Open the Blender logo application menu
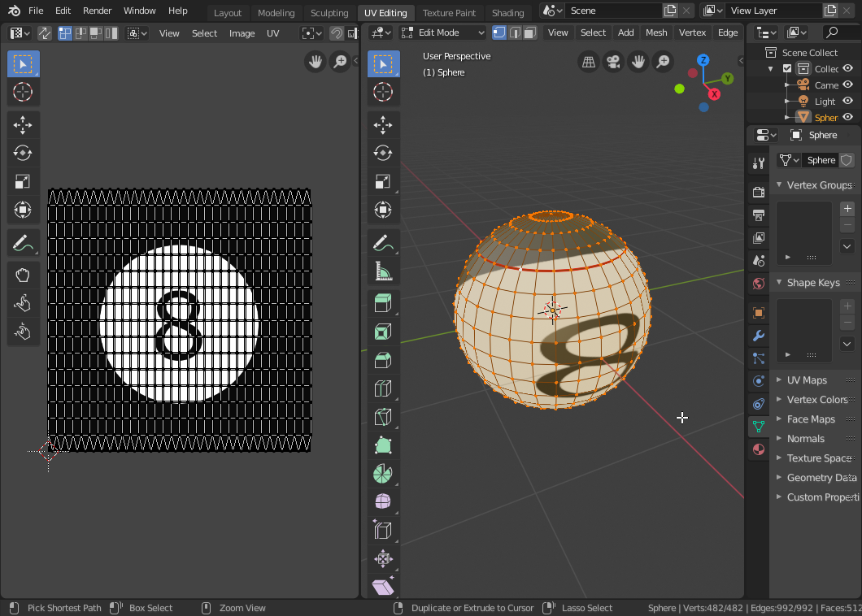862x616 pixels. pos(14,11)
